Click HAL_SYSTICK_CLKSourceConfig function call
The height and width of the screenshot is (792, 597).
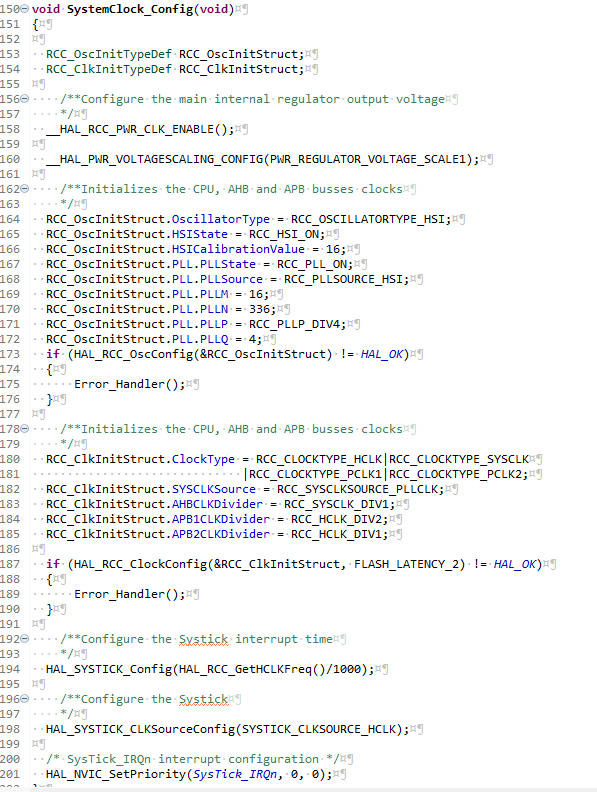pos(140,729)
